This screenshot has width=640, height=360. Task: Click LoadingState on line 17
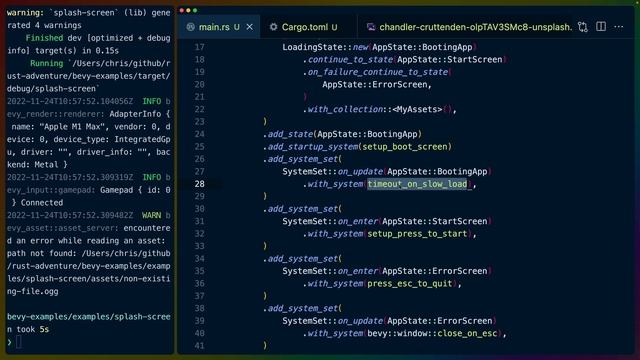click(313, 47)
